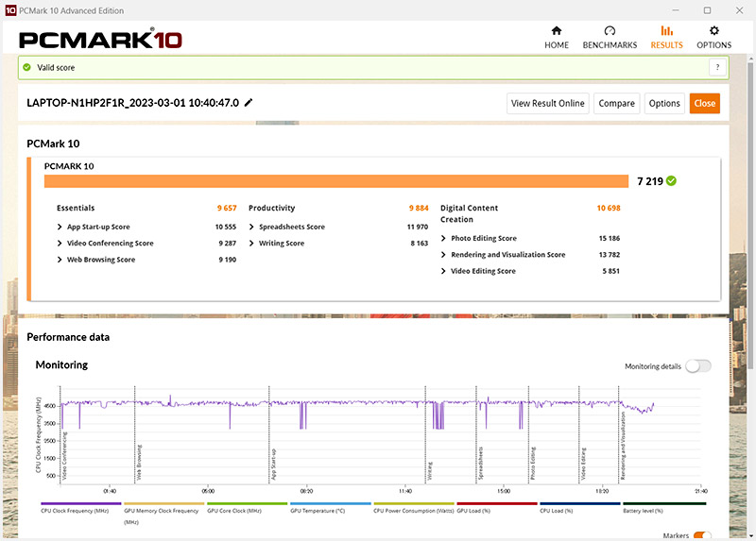Click the Options button beside Compare
This screenshot has height=541, width=756.
coord(664,104)
